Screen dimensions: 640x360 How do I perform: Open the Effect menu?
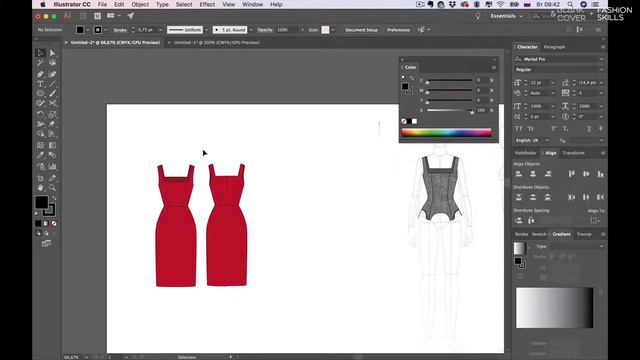[207, 4]
